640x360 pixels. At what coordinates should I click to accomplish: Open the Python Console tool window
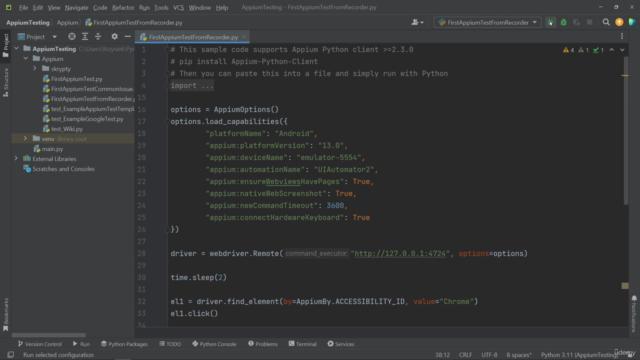[214, 344]
